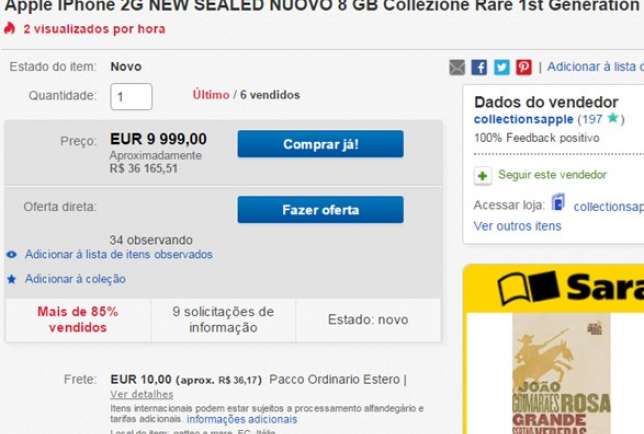Click the Guimarães Rosa book ad thumbnail
The height and width of the screenshot is (434, 644).
[x=561, y=374]
